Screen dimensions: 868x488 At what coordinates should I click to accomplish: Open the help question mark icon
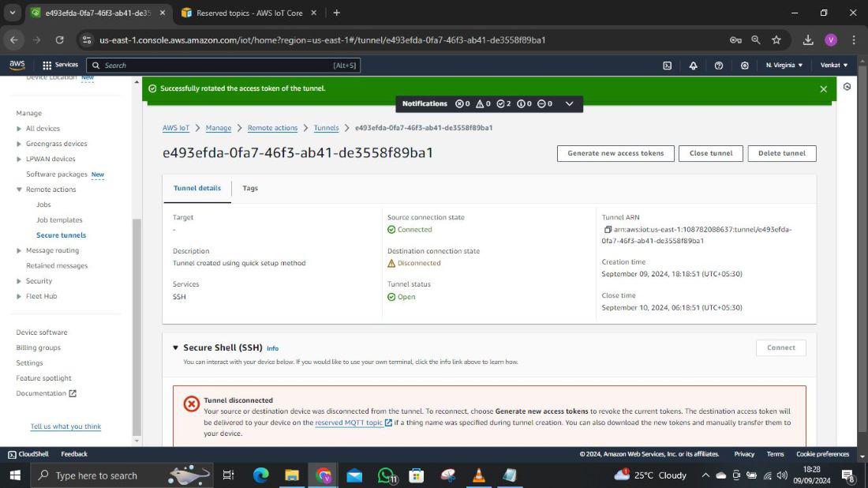(x=719, y=66)
